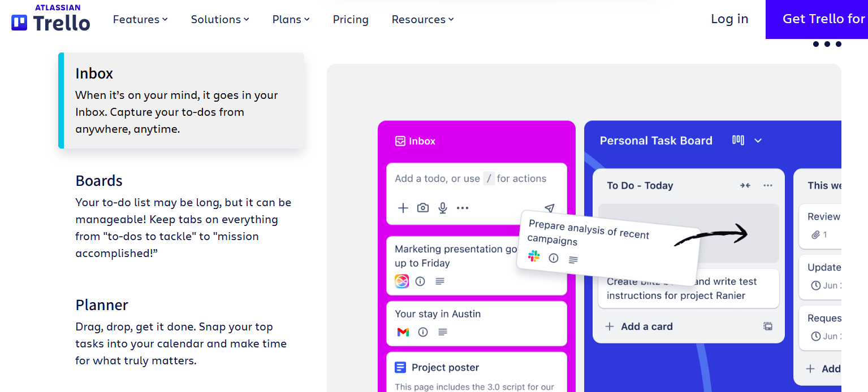The image size is (868, 392).
Task: Click the Atlassian Trello logo
Action: tap(51, 18)
